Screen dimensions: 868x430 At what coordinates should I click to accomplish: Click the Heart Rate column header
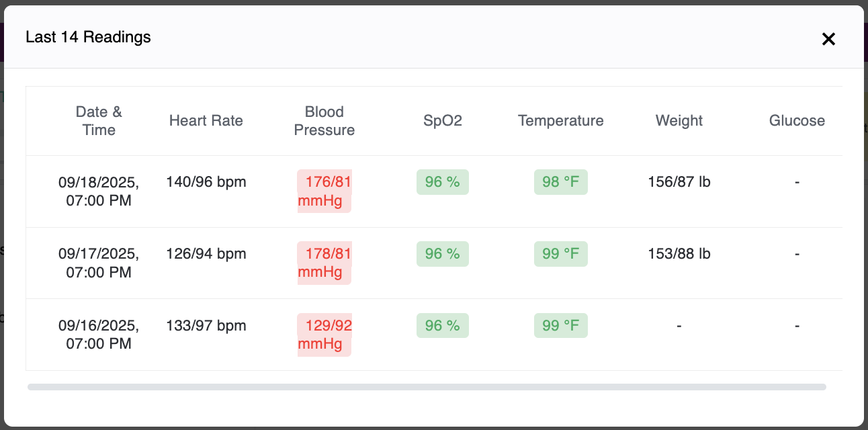tap(206, 121)
